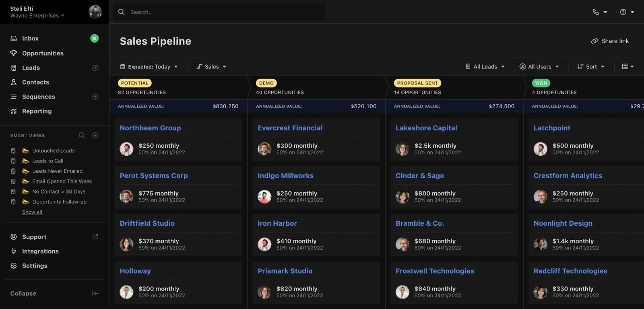644x309 pixels.
Task: Click the user profile avatar in sidebar header
Action: (95, 12)
